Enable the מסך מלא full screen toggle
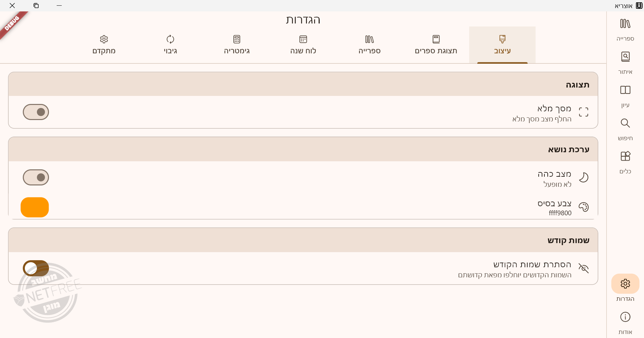Viewport: 644px width, 338px height. click(36, 112)
